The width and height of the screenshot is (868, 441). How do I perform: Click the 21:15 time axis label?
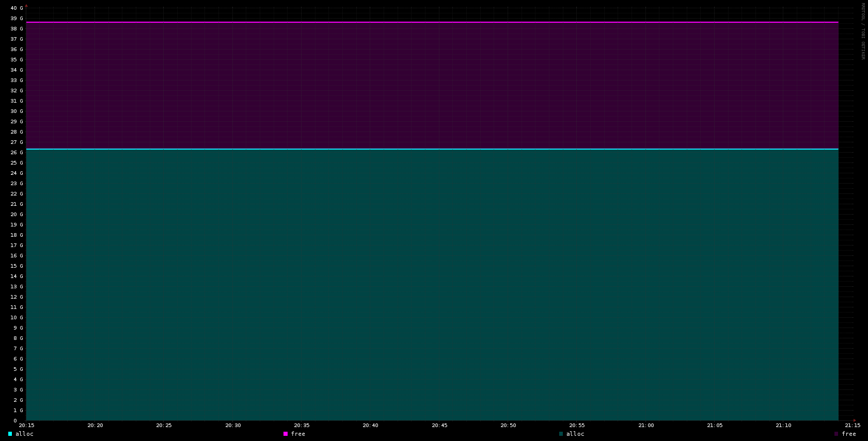tap(853, 426)
